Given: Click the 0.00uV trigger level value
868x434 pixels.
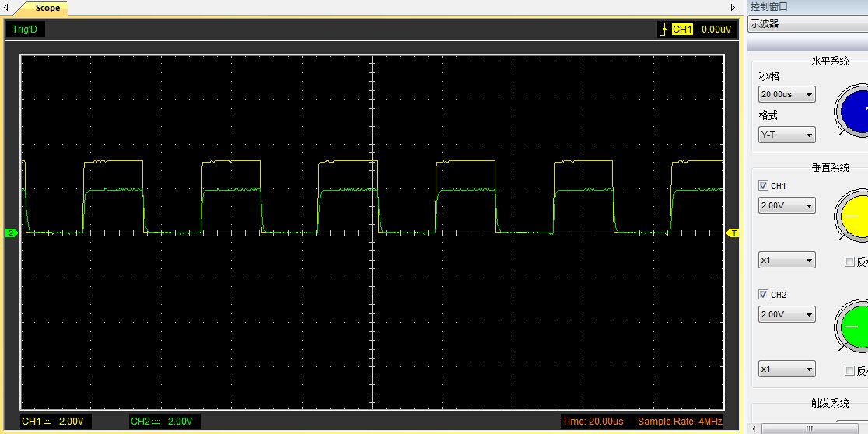Looking at the screenshot, I should point(716,30).
